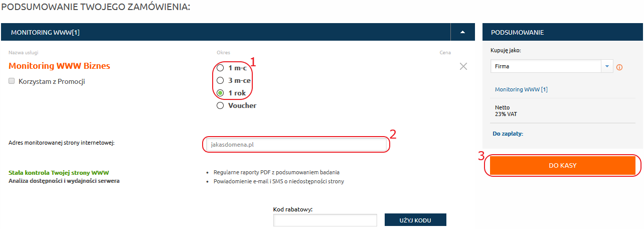
Task: Select the 1 rok radio button
Action: tap(220, 93)
